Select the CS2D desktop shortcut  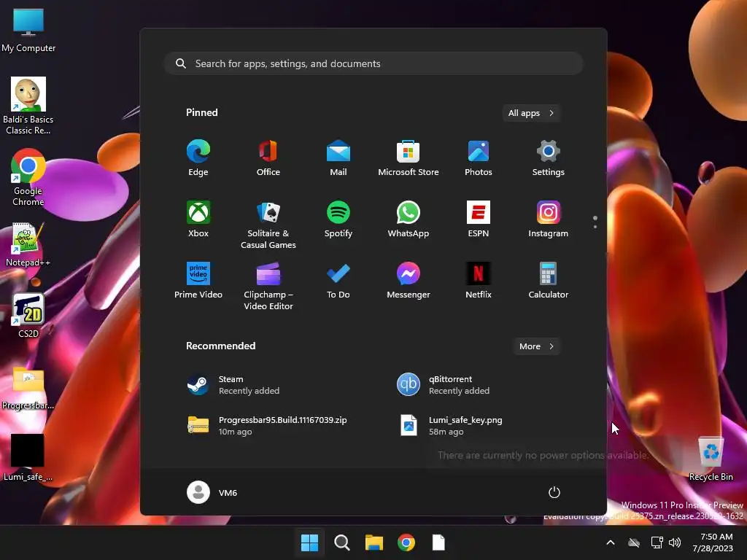tap(28, 316)
